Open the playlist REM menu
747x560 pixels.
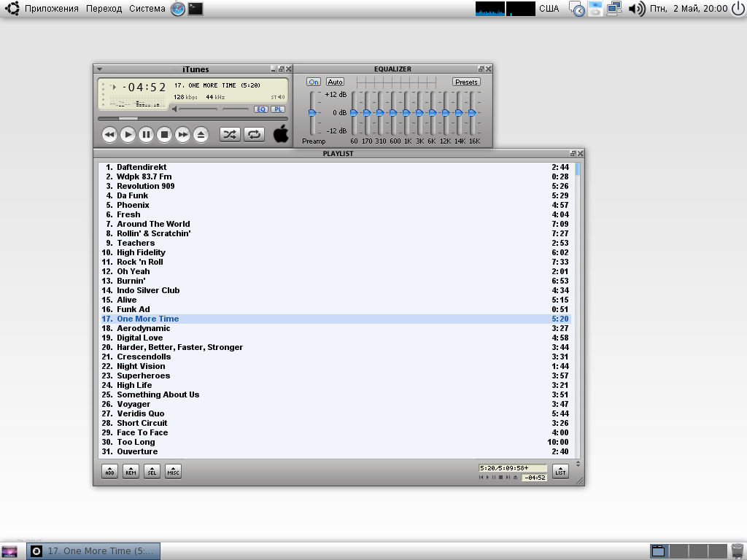click(x=131, y=472)
